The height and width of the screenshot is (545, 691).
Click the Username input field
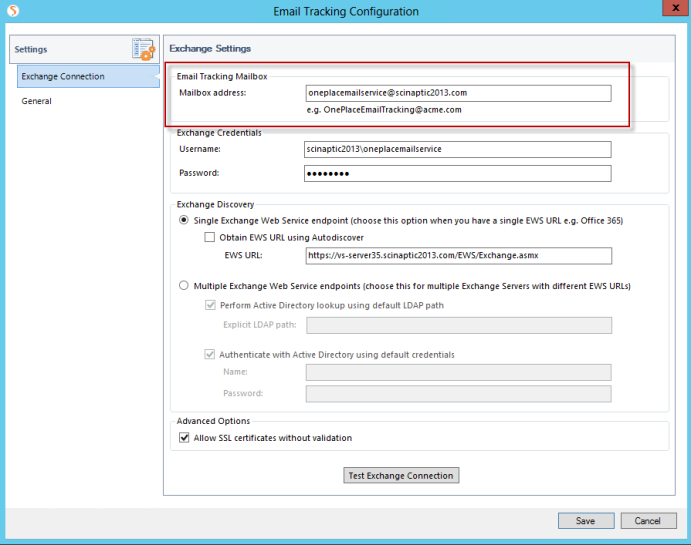(457, 149)
